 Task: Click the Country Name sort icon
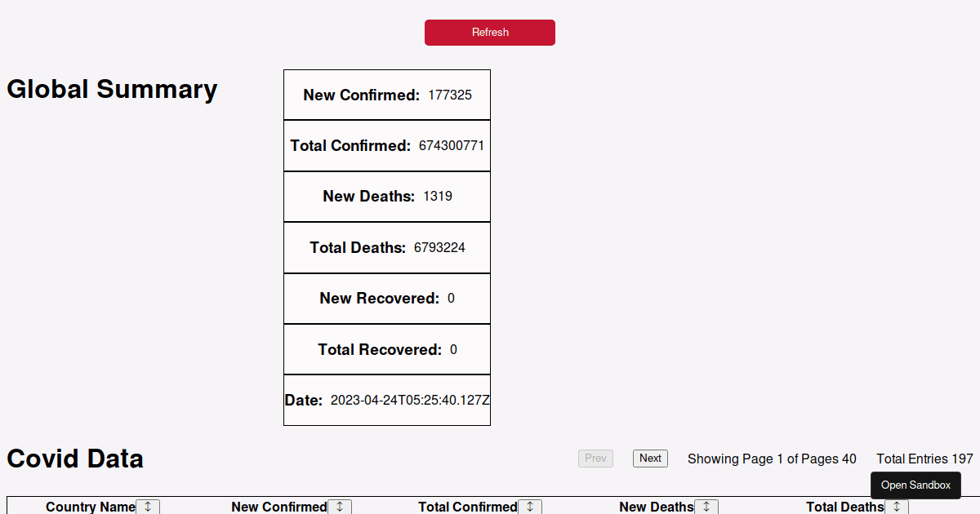148,507
